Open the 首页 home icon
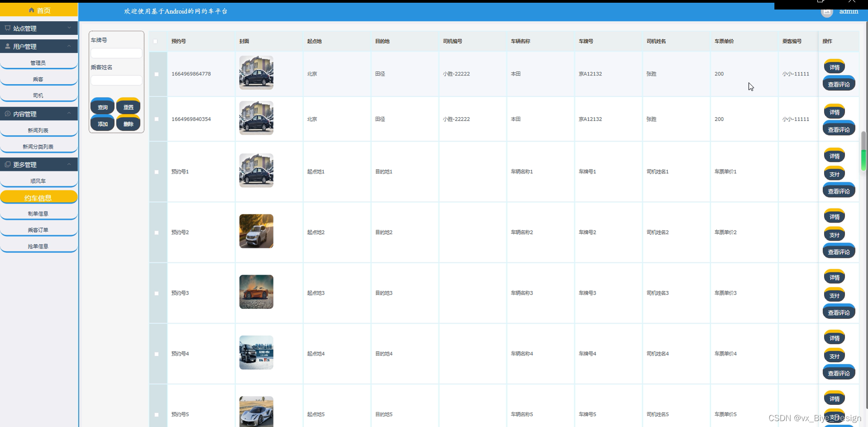 click(31, 10)
